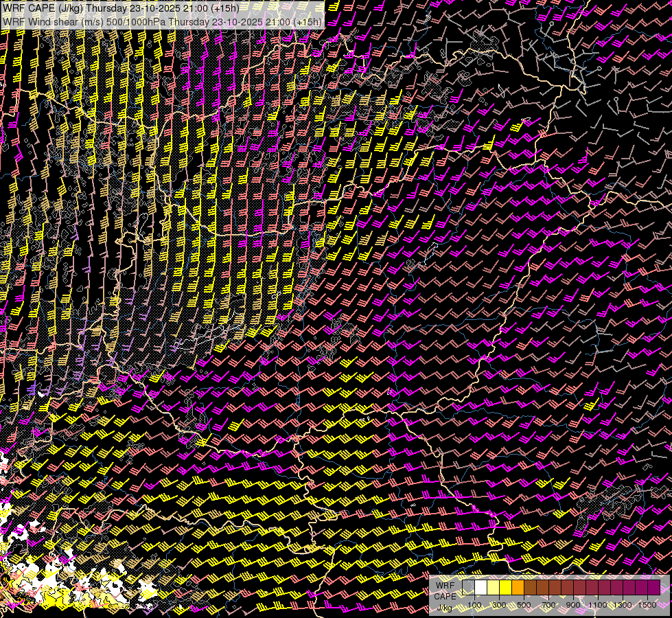Click the 1100 legend tick label
Viewport: 672px width, 618px height.
[598, 604]
